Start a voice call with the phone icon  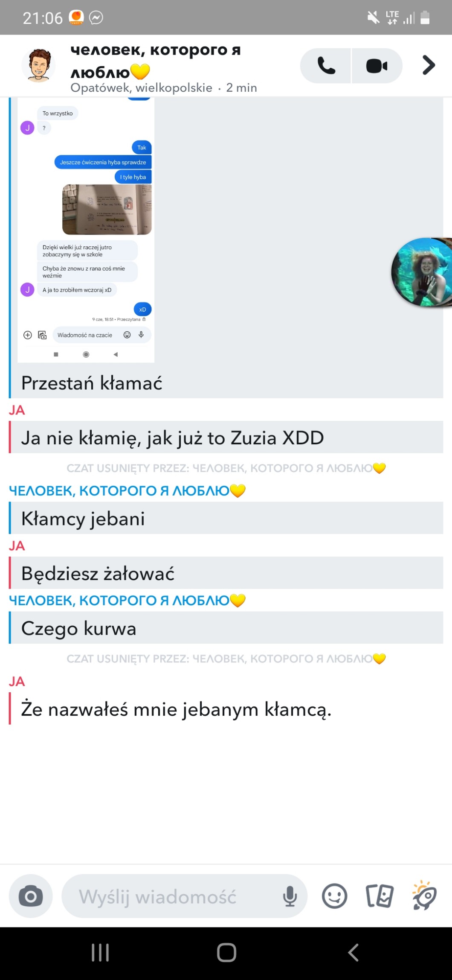[x=326, y=66]
